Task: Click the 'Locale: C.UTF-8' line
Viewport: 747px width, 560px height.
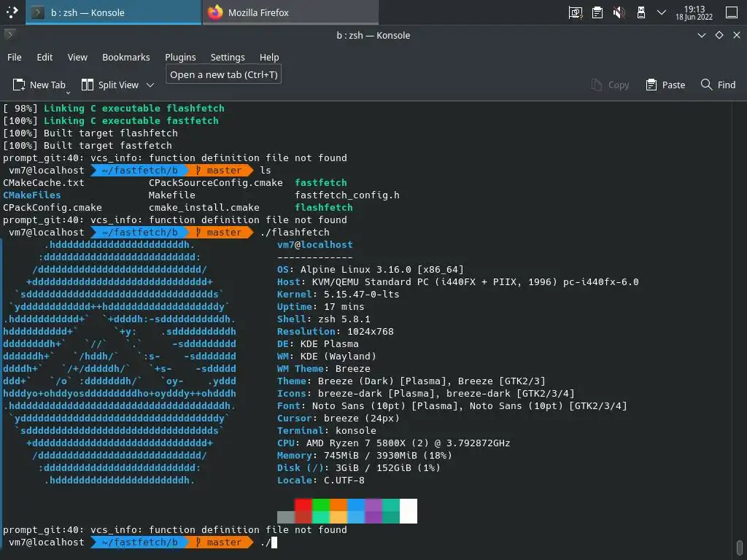Action: coord(321,480)
